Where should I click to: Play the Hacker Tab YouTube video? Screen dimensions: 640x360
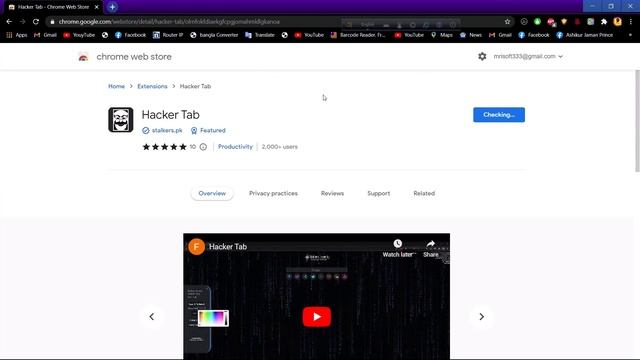(x=317, y=317)
